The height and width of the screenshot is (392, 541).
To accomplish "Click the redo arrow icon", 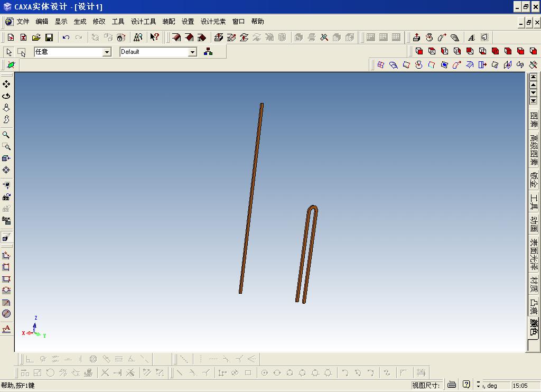I will click(x=79, y=38).
